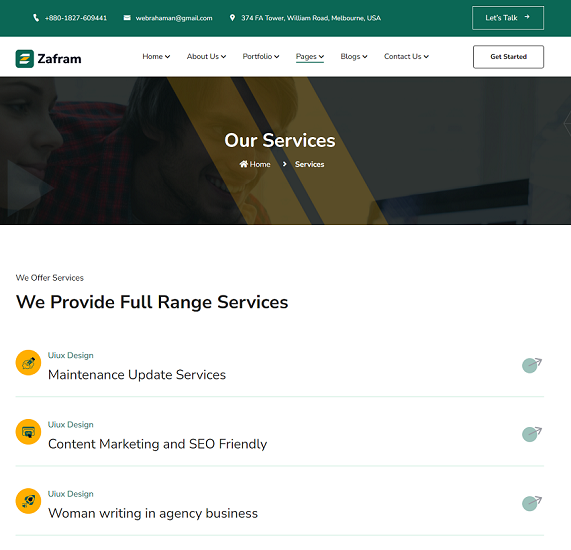Click the email envelope icon

click(127, 17)
